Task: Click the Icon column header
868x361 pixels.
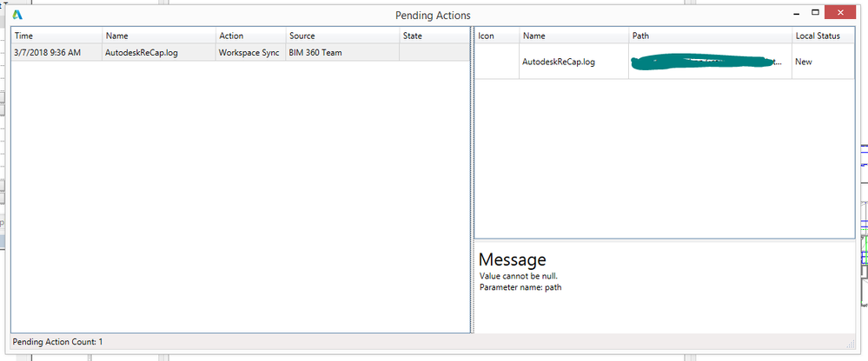Action: pyautogui.click(x=497, y=36)
